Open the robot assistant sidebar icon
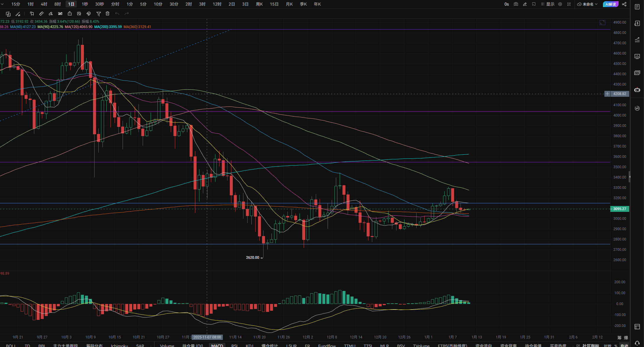This screenshot has height=347, width=644. tap(637, 90)
